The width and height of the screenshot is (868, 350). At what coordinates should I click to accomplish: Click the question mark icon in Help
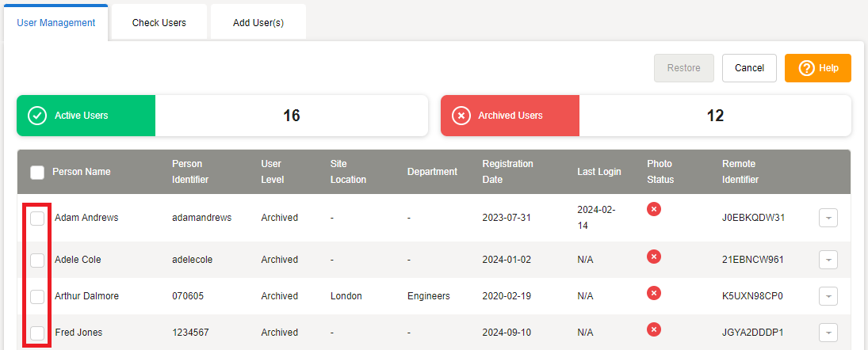pos(806,68)
